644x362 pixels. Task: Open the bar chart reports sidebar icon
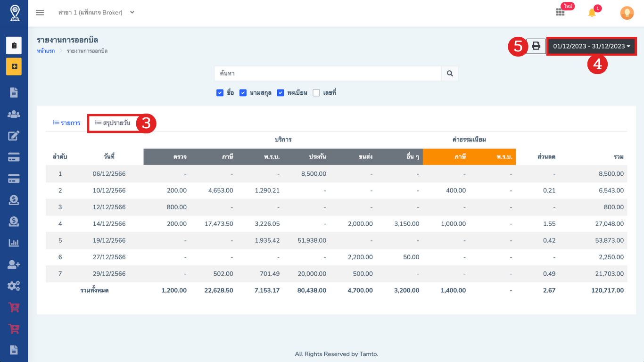[14, 243]
